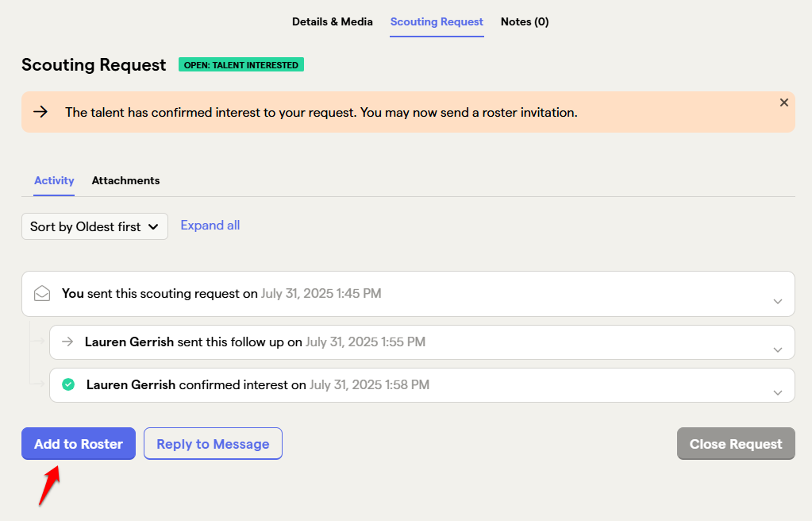Click the OPEN: TALENT INTERESTED status badge

click(x=241, y=65)
